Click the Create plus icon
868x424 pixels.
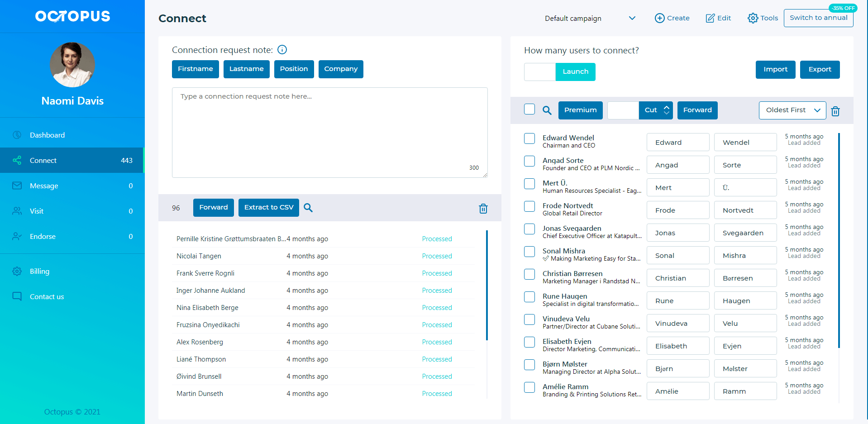pos(659,18)
